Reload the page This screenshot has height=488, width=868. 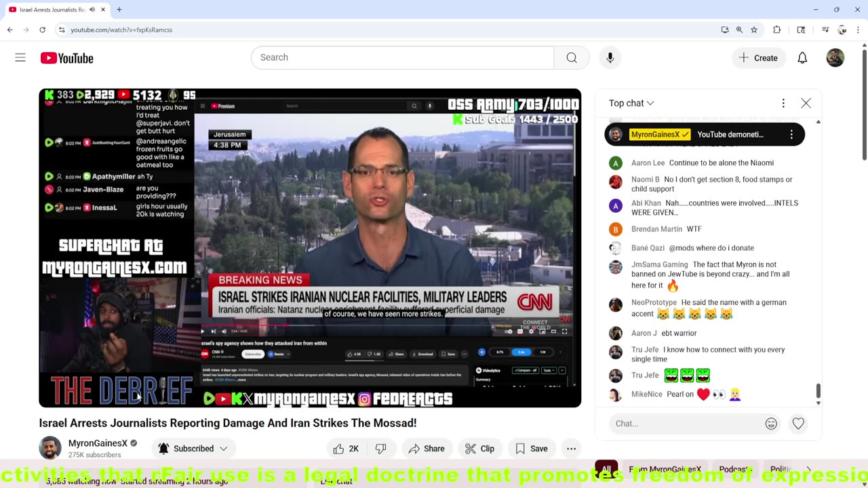click(42, 30)
